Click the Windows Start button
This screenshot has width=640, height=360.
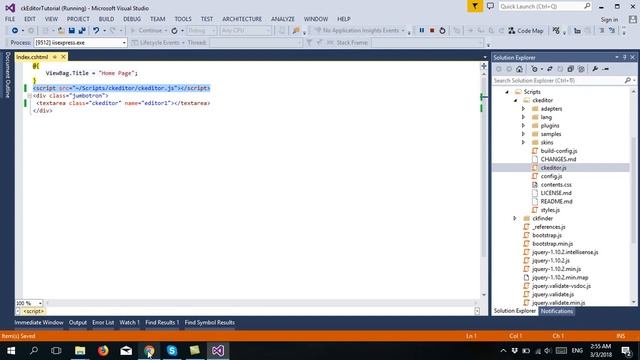pos(11,351)
